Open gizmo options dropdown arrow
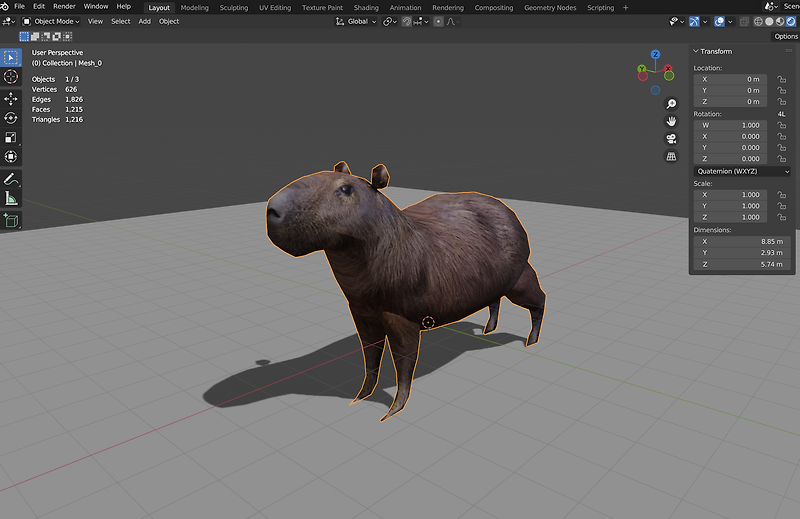This screenshot has width=800, height=519. pyautogui.click(x=705, y=21)
